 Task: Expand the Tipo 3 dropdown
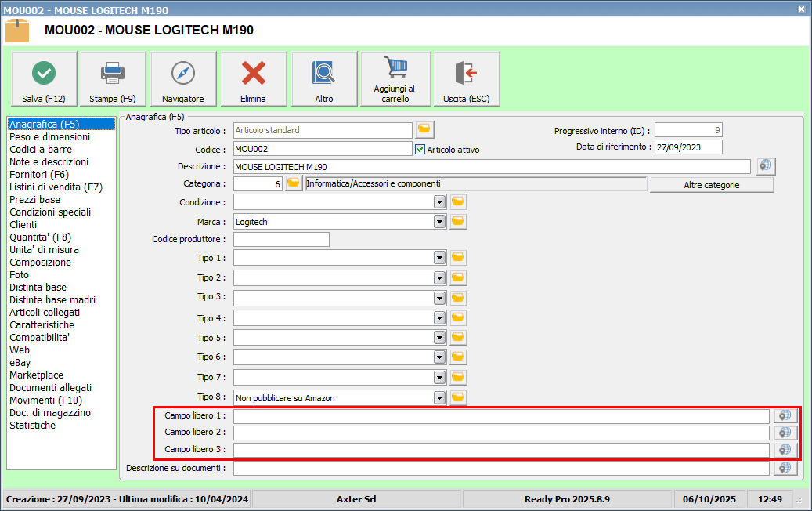point(439,298)
